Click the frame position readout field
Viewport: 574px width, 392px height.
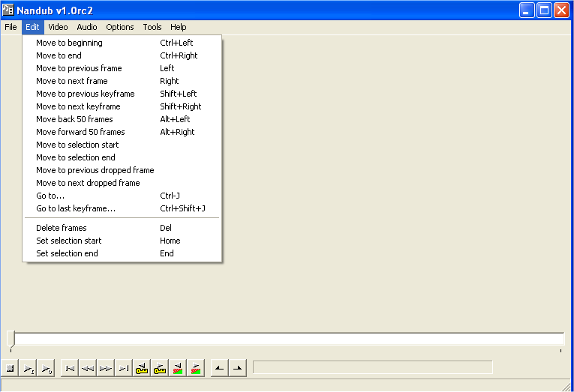click(x=373, y=367)
